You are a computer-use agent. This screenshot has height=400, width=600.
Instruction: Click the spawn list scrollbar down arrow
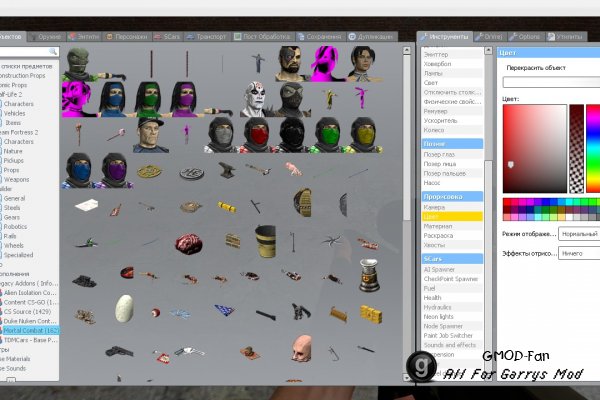click(x=407, y=377)
